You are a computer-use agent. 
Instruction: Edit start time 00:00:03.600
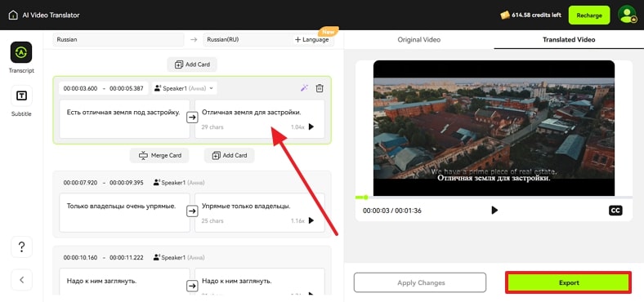point(80,88)
